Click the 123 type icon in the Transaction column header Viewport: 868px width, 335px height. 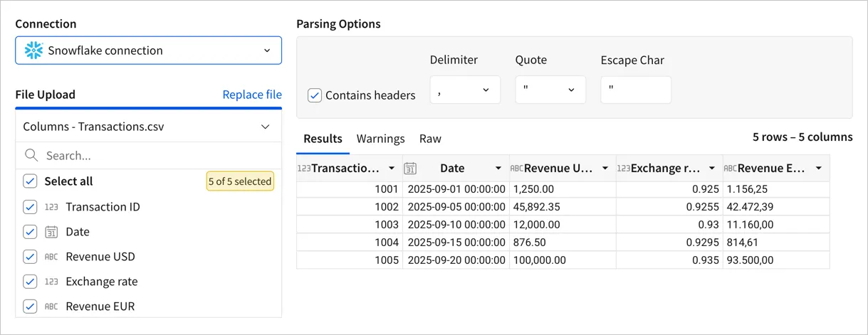[x=304, y=169]
